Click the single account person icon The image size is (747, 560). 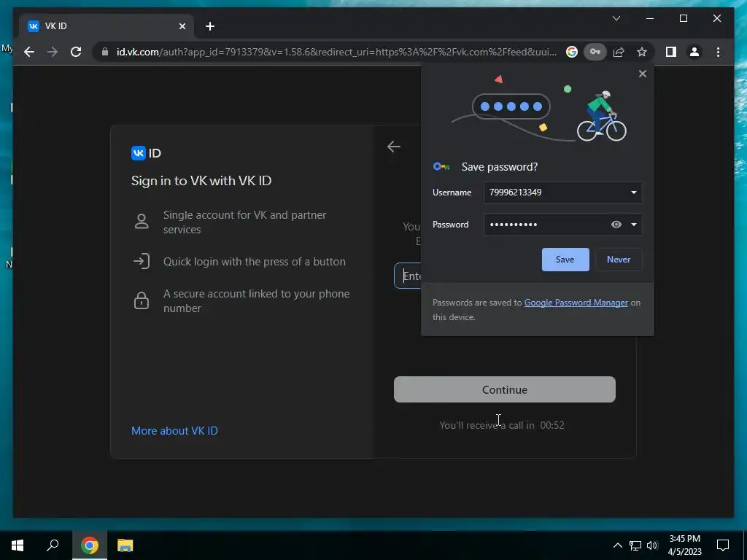coord(142,222)
